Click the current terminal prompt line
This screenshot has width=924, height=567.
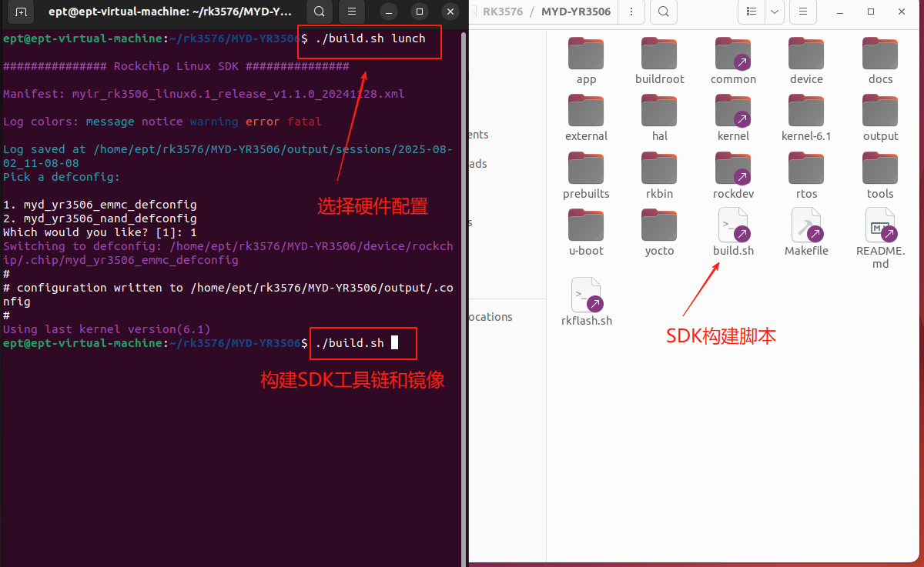click(x=200, y=343)
